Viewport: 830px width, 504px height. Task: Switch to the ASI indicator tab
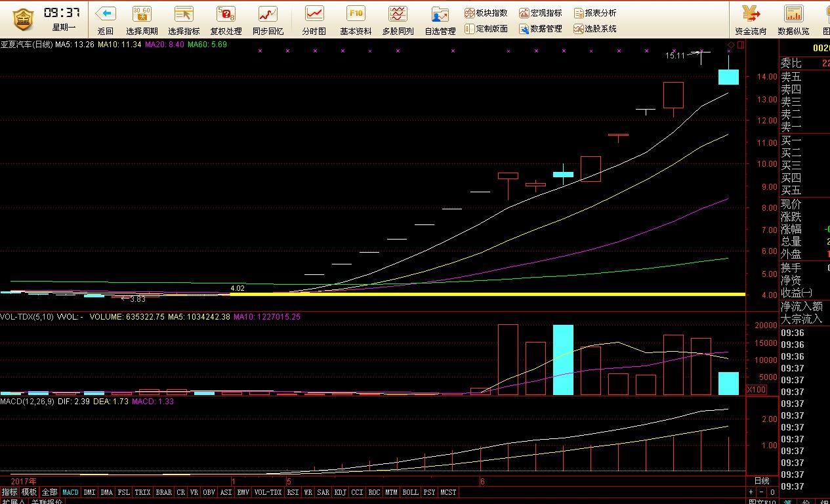pos(226,492)
